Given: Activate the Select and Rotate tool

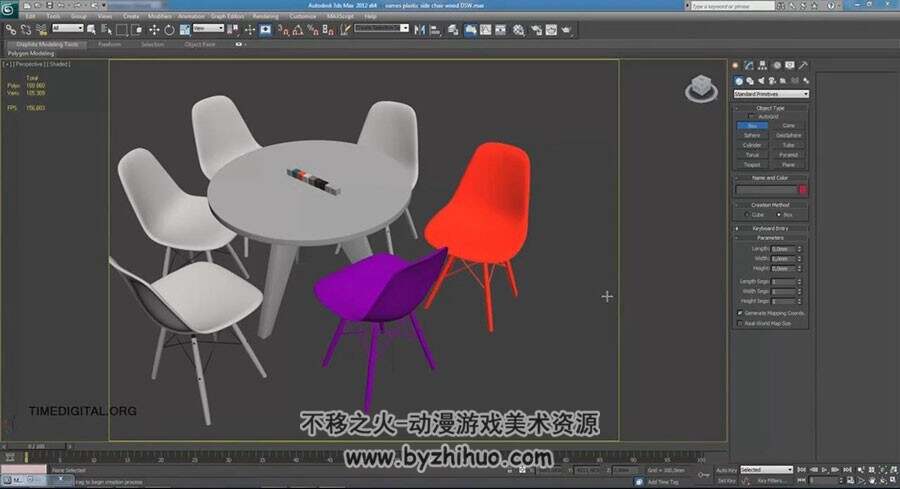Looking at the screenshot, I should [x=169, y=29].
